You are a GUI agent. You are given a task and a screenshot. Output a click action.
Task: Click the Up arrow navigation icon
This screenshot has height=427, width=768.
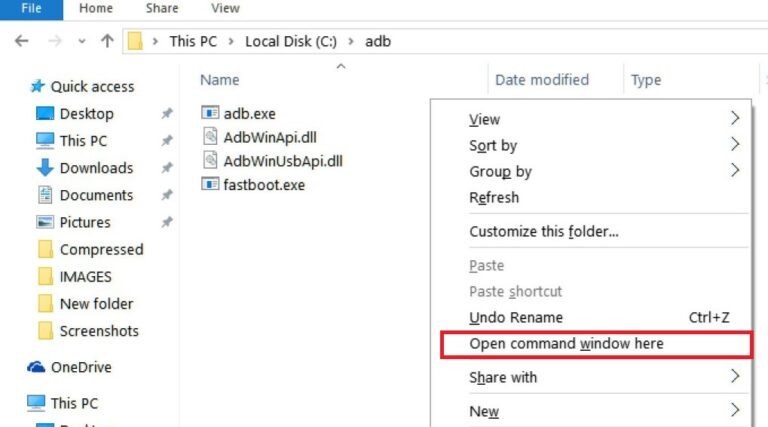[107, 41]
